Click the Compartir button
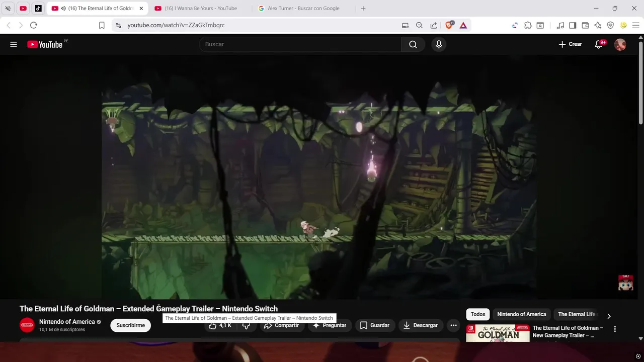The height and width of the screenshot is (362, 644). 282,325
